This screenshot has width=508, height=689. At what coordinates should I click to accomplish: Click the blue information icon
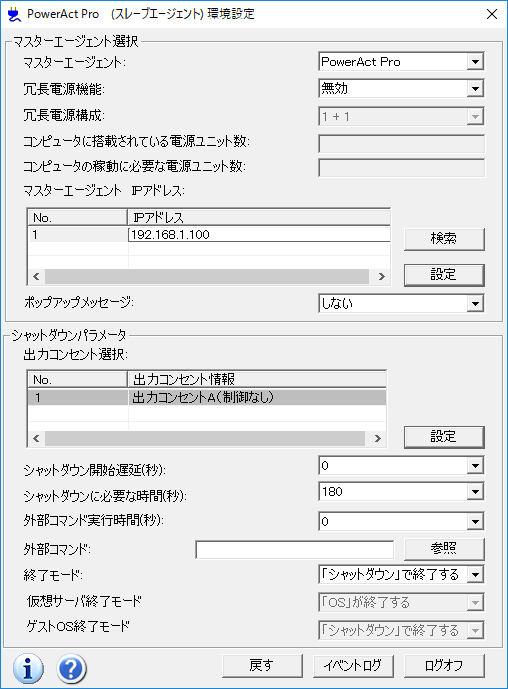tap(28, 668)
